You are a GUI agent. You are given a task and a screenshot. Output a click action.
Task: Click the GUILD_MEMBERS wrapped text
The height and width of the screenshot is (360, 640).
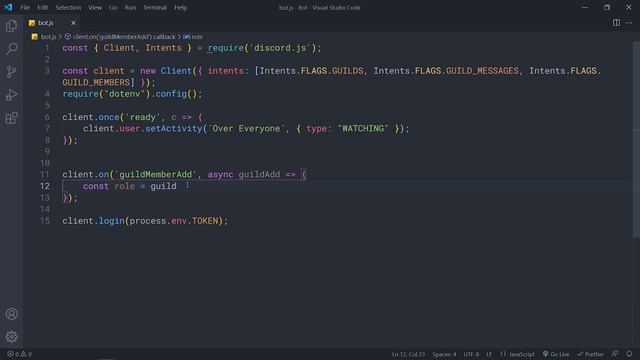pyautogui.click(x=96, y=82)
